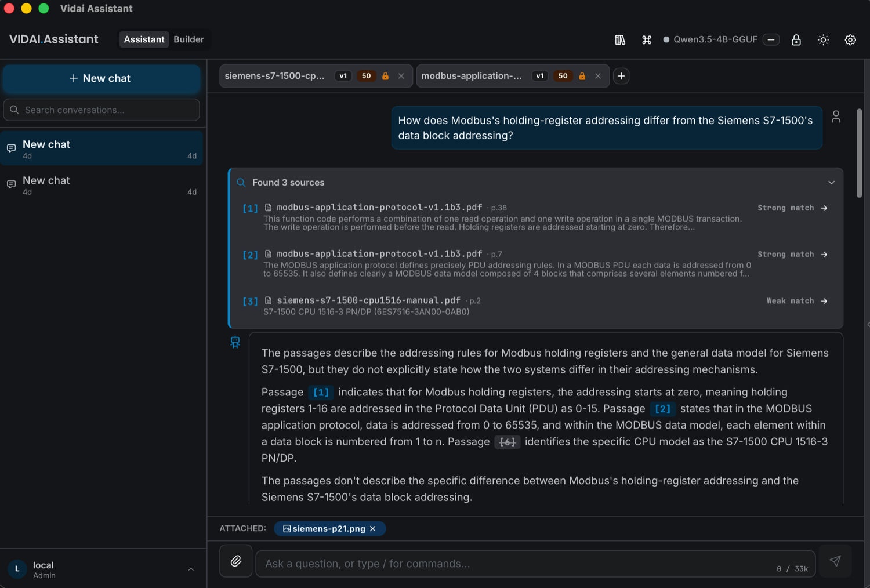
Task: Click chat icon of the second New chat
Action: [x=11, y=184]
